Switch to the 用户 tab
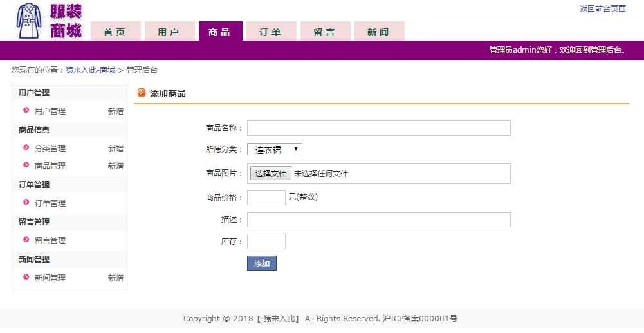Screen dimensions: 644x333 pos(170,32)
